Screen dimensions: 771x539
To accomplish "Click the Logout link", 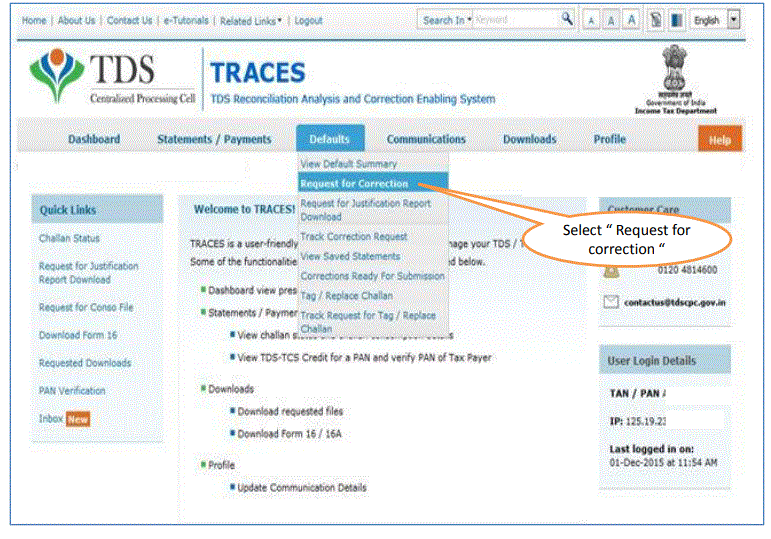I will click(308, 20).
